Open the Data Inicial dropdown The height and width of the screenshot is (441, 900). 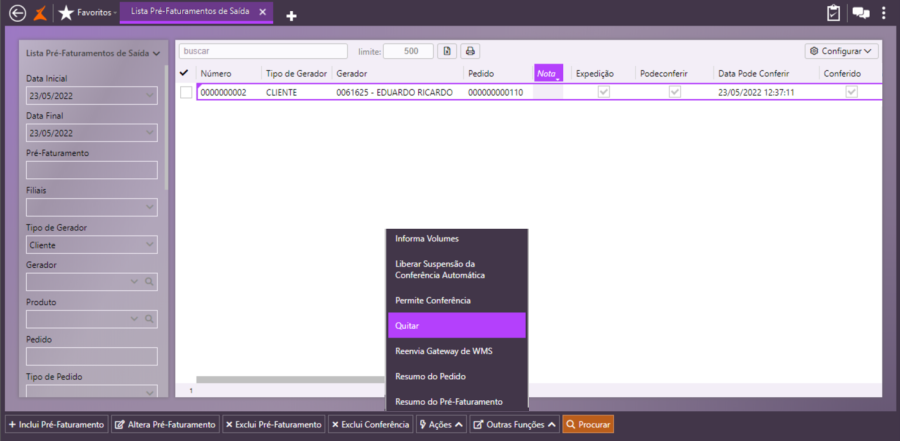click(150, 96)
